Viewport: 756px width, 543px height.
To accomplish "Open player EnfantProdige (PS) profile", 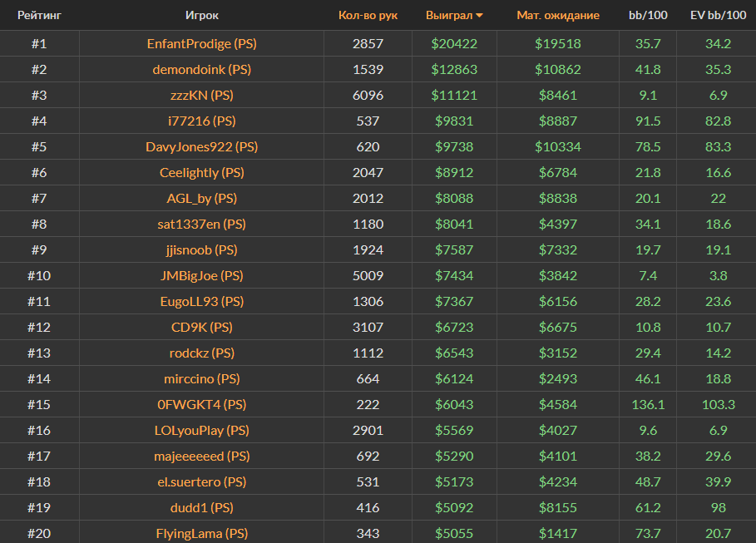I will coord(202,43).
